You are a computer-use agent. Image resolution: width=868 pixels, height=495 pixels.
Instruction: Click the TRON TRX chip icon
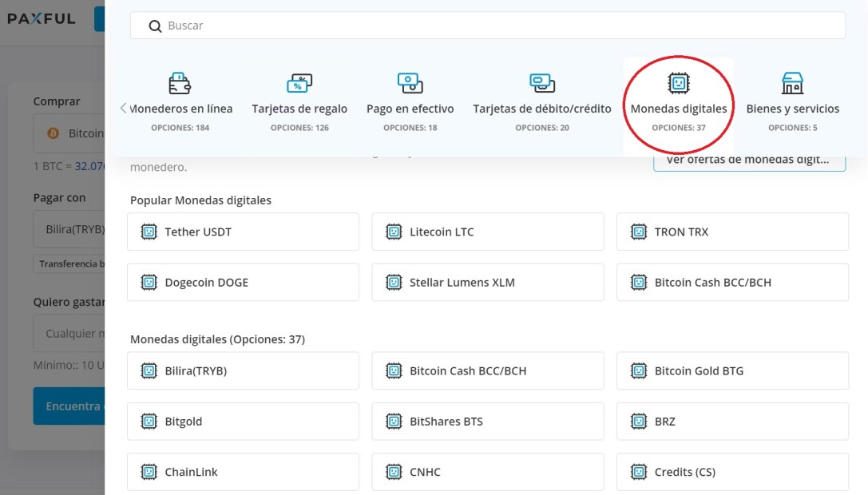[x=639, y=232]
